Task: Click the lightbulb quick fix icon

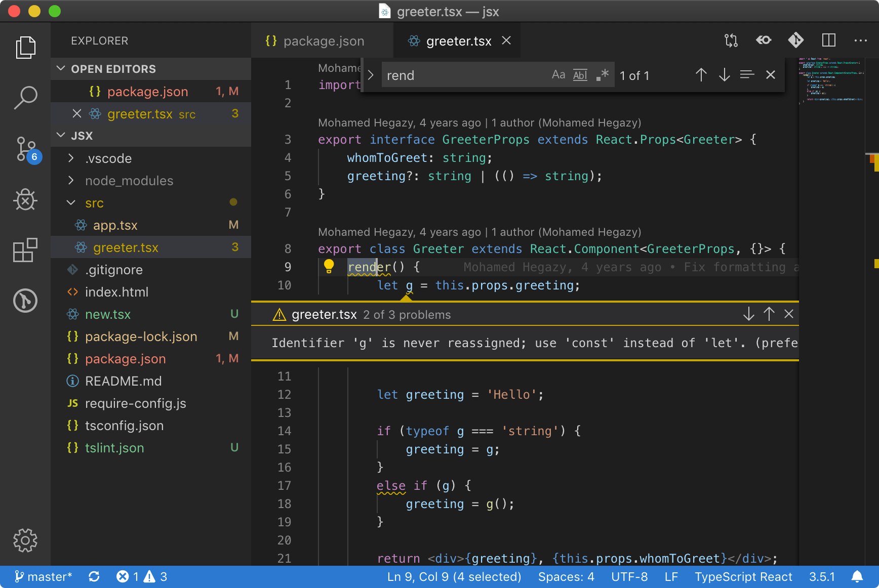Action: 329,266
